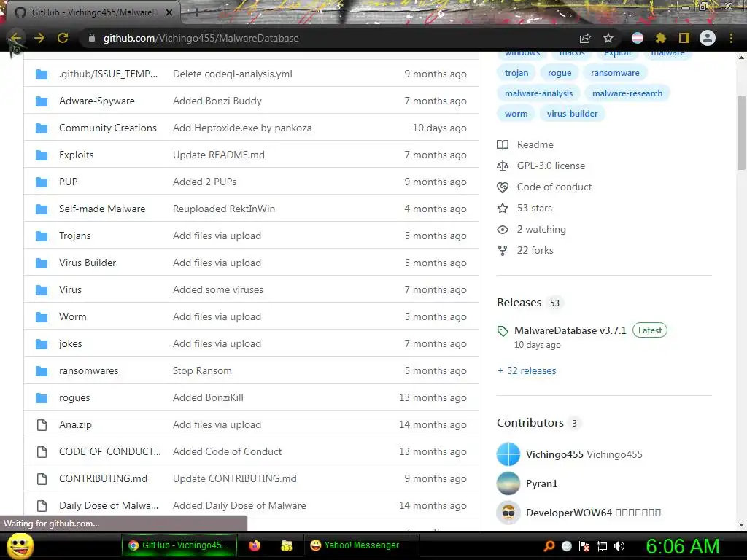The height and width of the screenshot is (560, 747).
Task: Click the browser back arrow
Action: [16, 38]
